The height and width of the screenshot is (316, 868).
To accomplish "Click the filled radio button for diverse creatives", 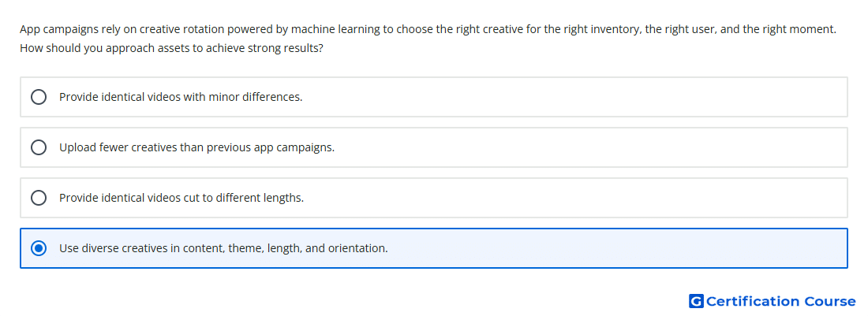I will [39, 248].
